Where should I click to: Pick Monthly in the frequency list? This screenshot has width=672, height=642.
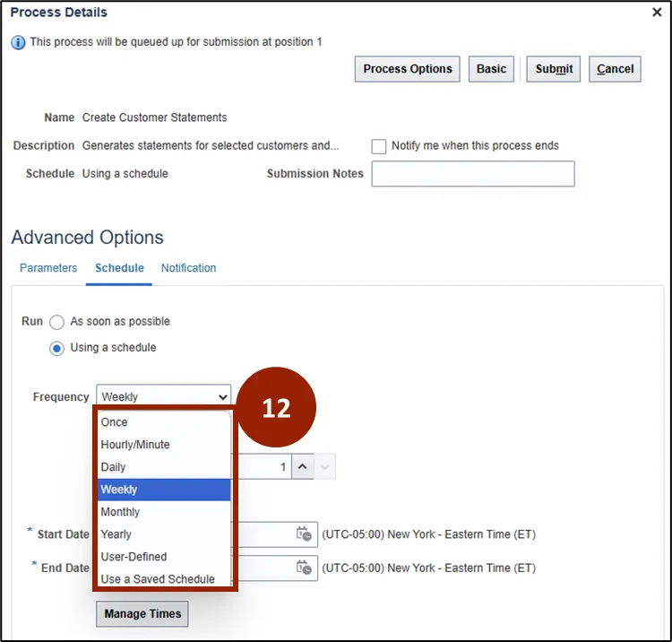tap(121, 512)
